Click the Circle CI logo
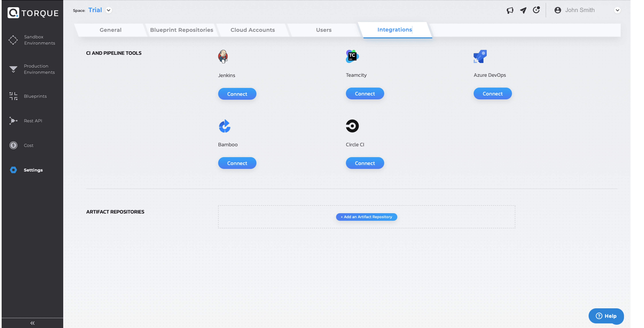 point(352,126)
